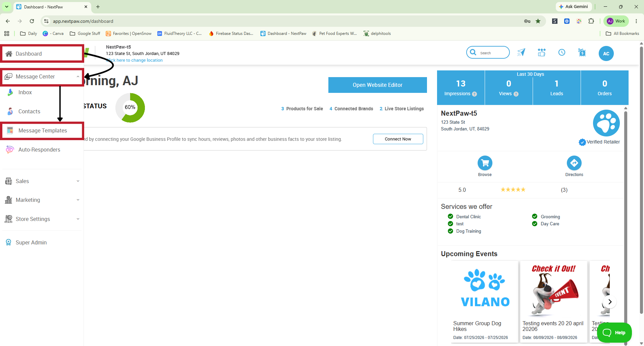Click the change location link
The height and width of the screenshot is (346, 644).
click(x=135, y=60)
